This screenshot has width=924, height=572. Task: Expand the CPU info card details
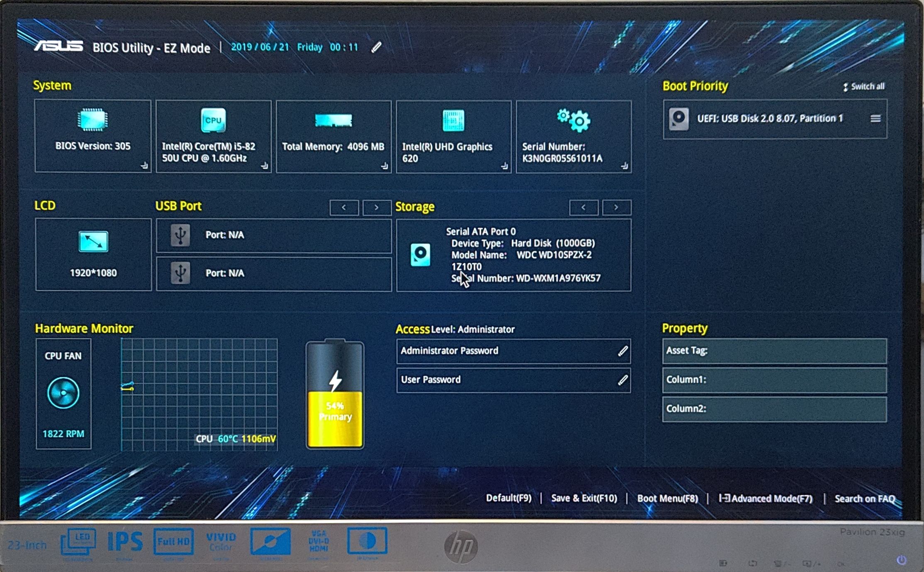click(x=264, y=166)
